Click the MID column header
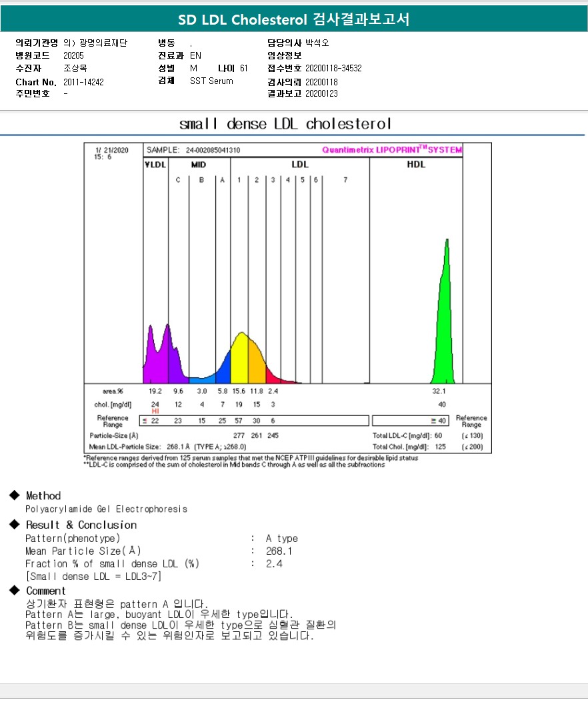The image size is (588, 708). coord(198,165)
